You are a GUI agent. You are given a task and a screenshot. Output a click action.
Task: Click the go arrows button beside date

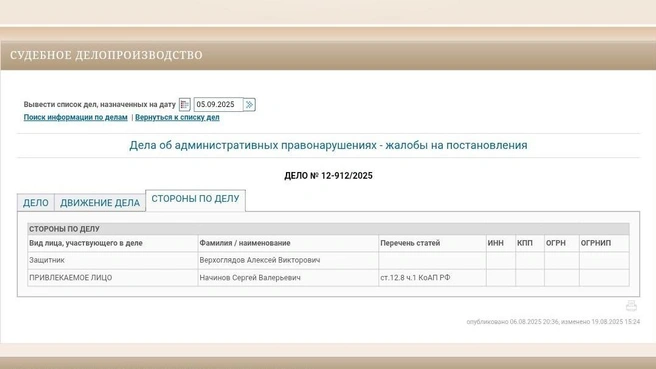(x=249, y=104)
